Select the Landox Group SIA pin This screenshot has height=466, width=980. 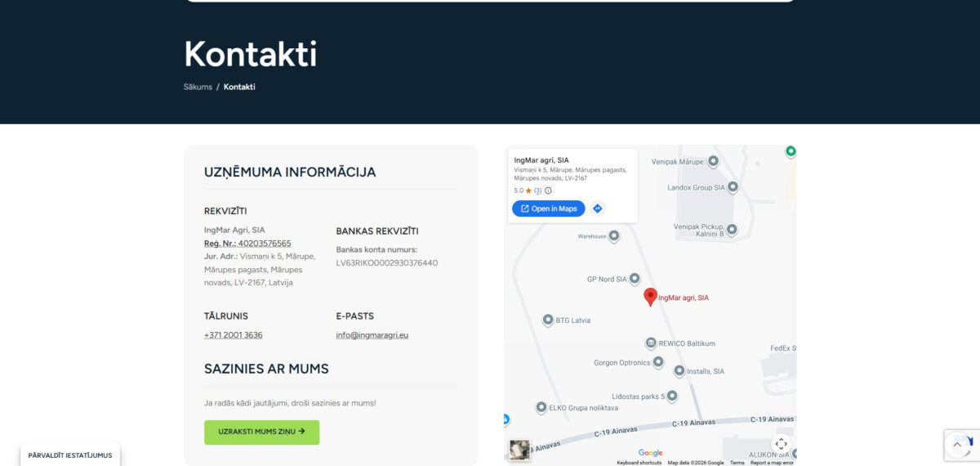(x=733, y=187)
